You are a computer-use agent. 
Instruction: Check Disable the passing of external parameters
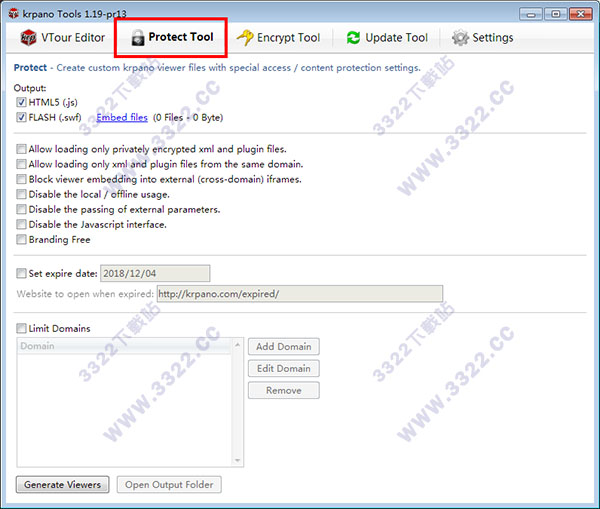tap(21, 209)
